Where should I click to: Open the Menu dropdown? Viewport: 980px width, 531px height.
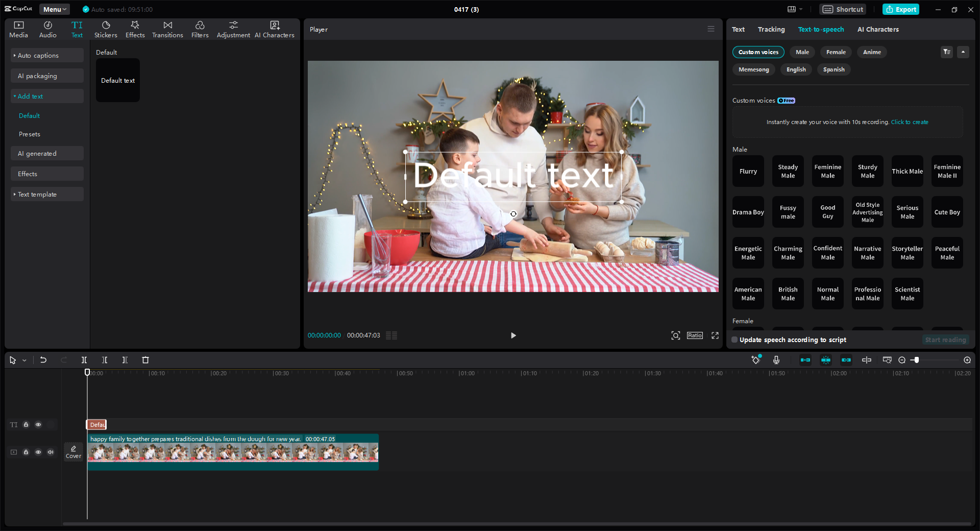(54, 9)
